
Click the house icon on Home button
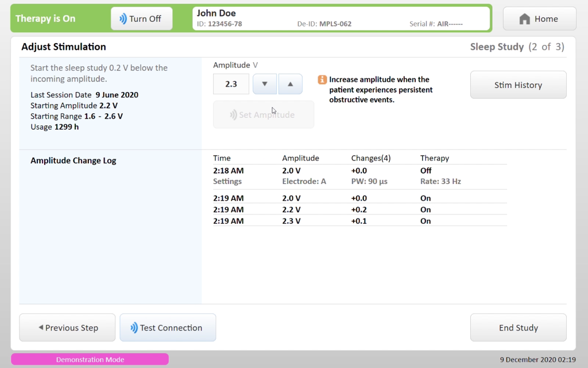point(525,19)
